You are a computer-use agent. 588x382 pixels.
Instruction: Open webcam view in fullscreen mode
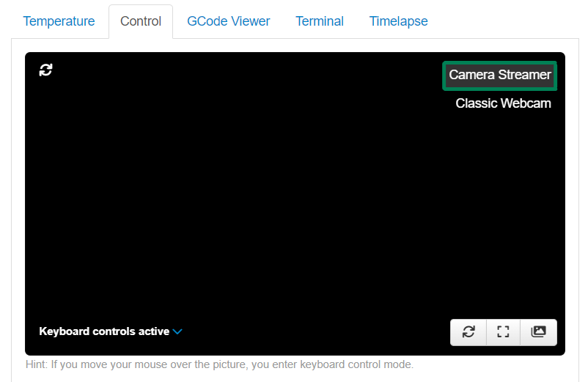(503, 331)
